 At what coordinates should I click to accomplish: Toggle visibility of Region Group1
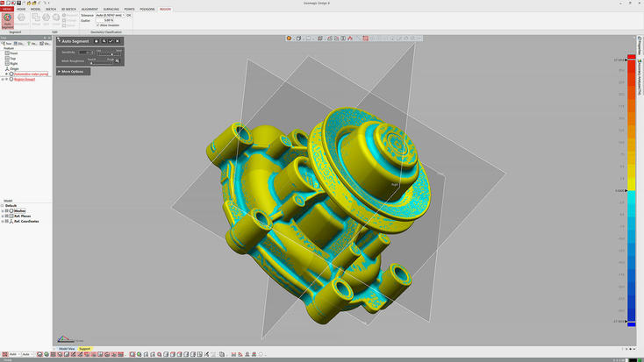pos(6,79)
